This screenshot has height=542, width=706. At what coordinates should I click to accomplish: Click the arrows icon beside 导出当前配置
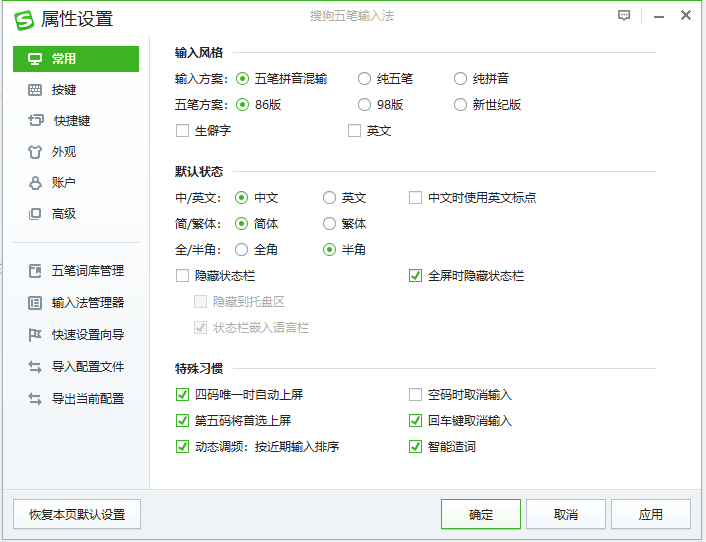(35, 399)
